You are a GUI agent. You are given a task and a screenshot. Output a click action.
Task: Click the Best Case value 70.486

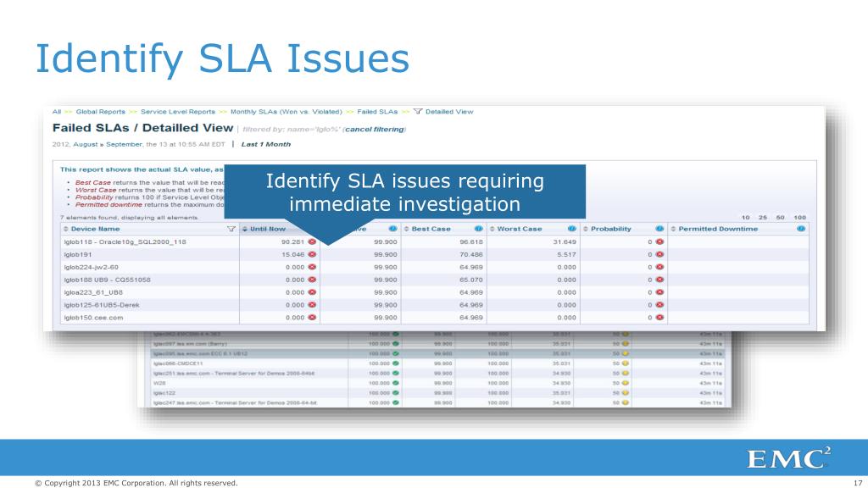pyautogui.click(x=471, y=254)
